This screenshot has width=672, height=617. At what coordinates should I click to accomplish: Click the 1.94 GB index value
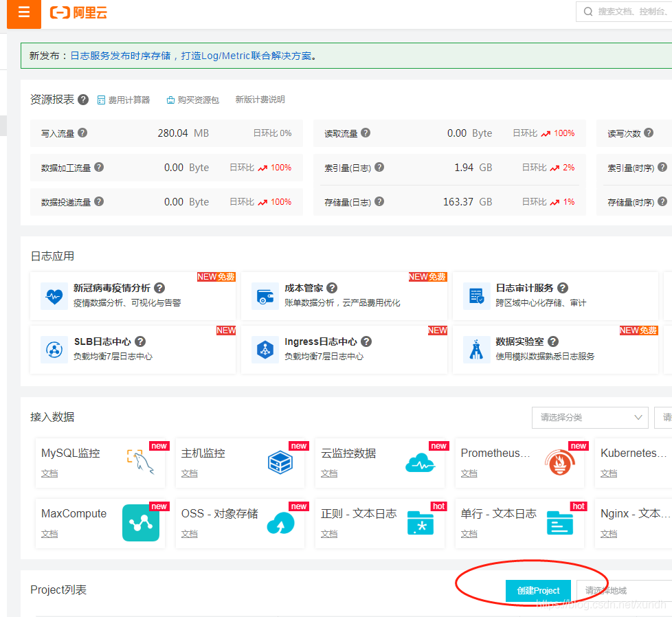tap(473, 168)
